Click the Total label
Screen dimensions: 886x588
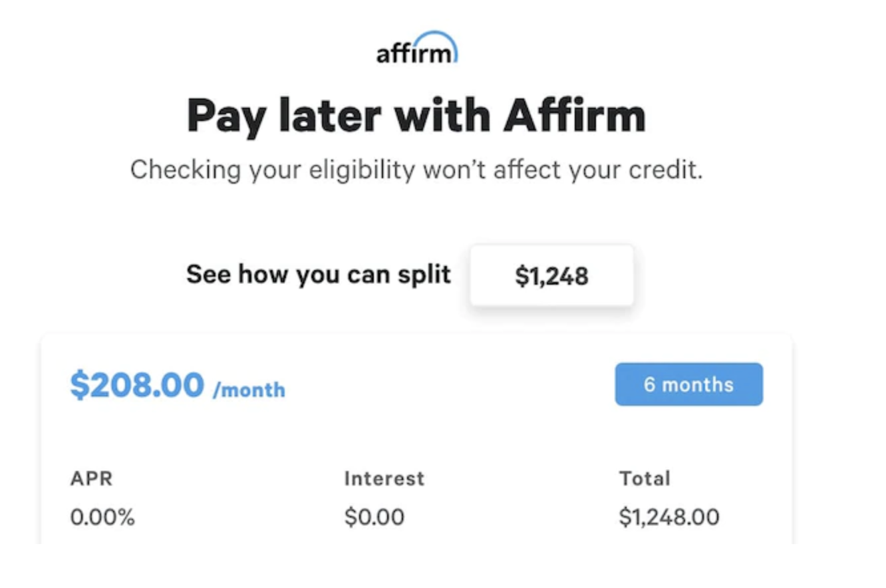click(x=645, y=478)
